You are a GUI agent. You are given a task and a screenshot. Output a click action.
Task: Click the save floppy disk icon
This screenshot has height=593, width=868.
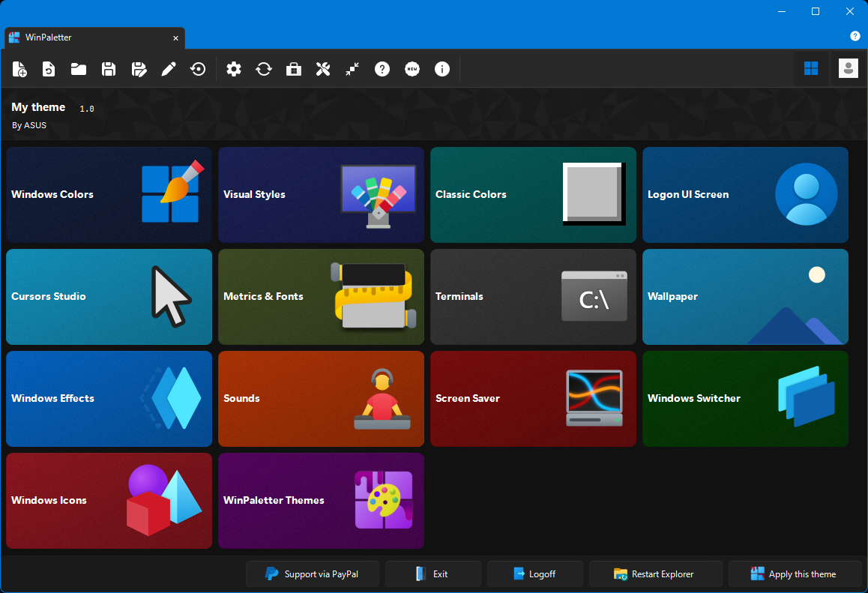(x=109, y=70)
